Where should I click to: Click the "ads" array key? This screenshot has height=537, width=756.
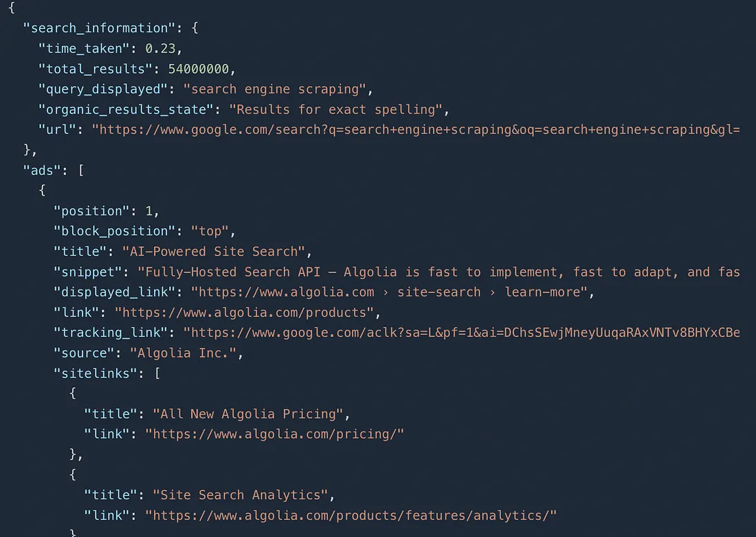(x=42, y=170)
